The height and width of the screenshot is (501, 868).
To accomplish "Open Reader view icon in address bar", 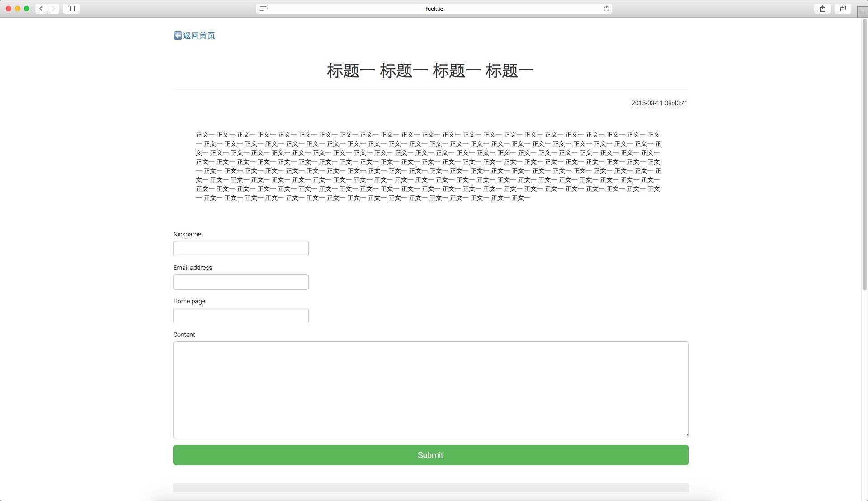I will click(x=263, y=9).
